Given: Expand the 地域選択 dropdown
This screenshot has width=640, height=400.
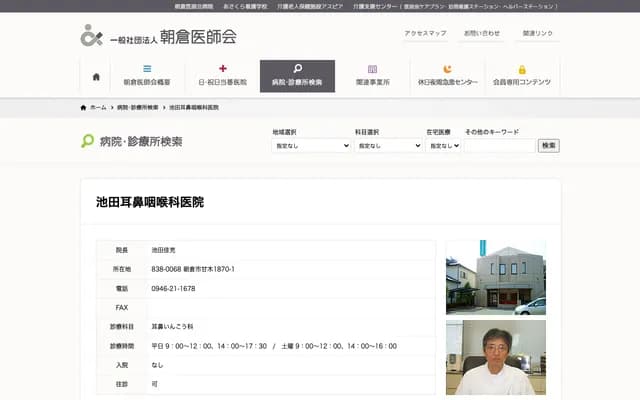Looking at the screenshot, I should pos(311,146).
